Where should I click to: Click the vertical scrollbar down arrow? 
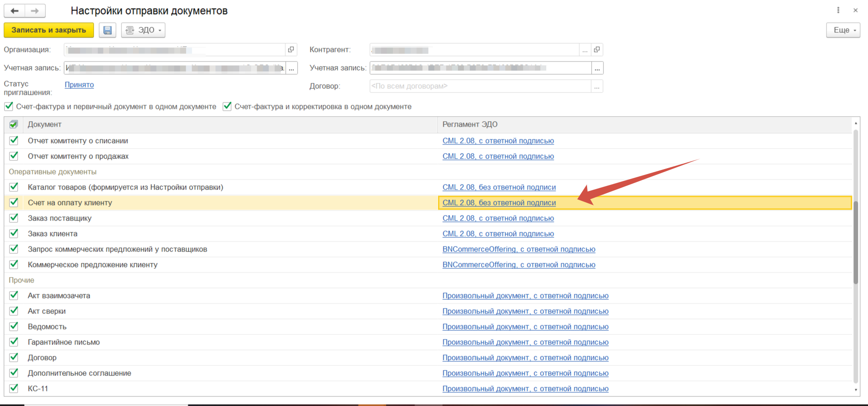[856, 390]
